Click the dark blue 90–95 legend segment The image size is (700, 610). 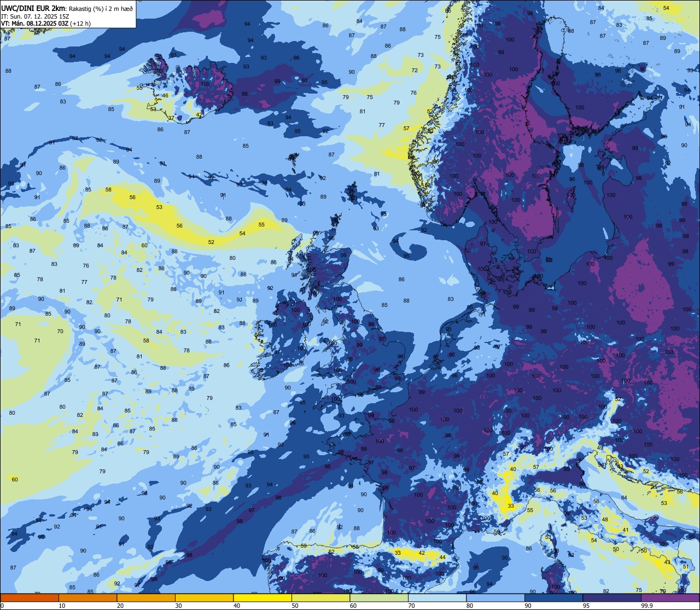[553, 597]
